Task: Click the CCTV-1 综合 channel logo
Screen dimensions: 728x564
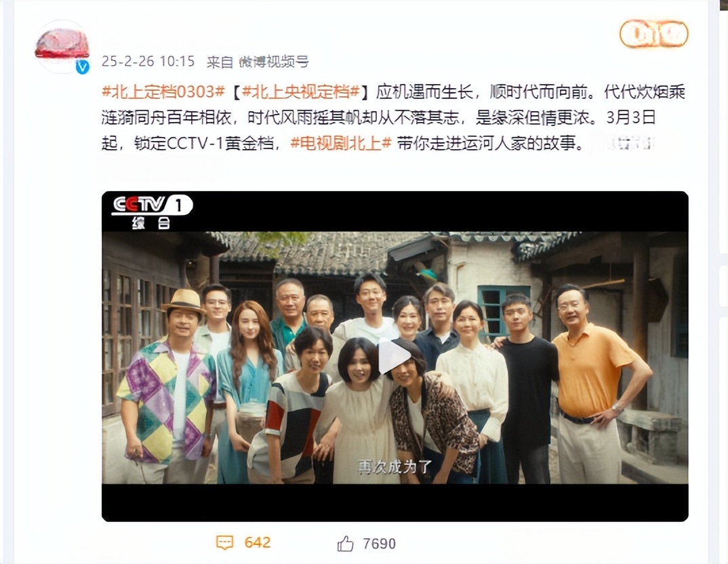Action: [153, 211]
